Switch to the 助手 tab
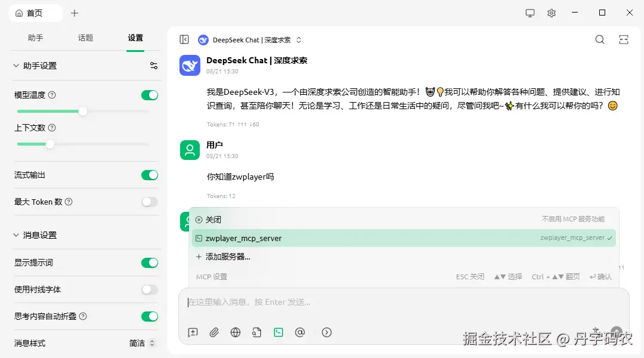Viewport: 644px width, 358px height. click(x=36, y=37)
